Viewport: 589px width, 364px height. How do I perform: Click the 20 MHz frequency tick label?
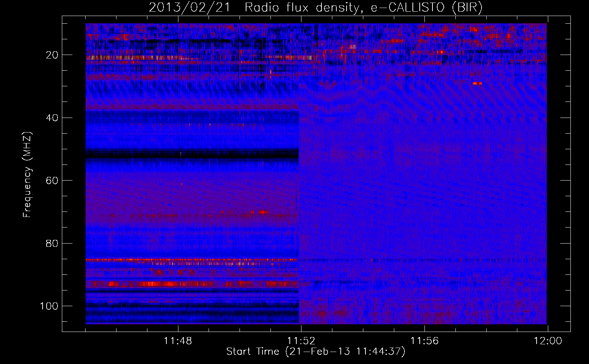(x=52, y=55)
